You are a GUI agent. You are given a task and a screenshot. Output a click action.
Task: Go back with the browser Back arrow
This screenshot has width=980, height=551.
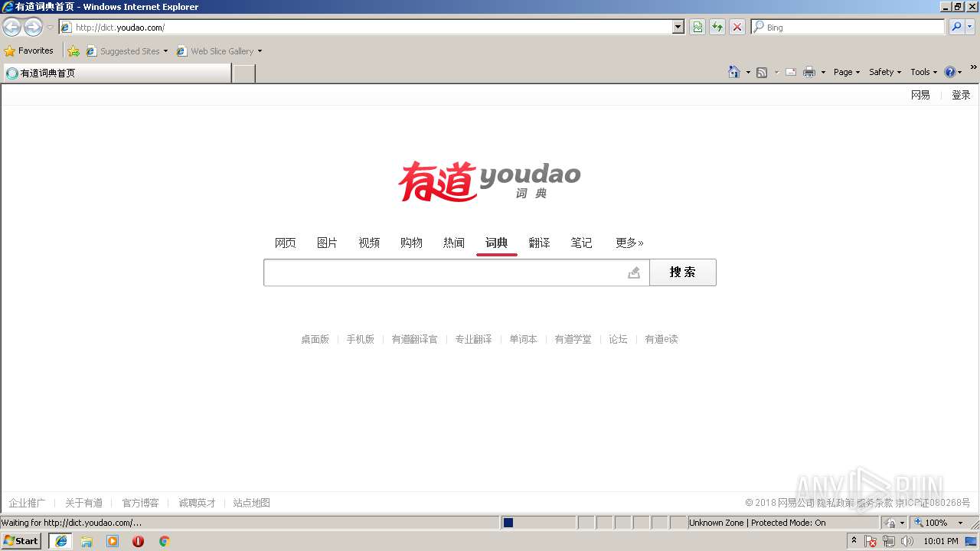tap(11, 28)
